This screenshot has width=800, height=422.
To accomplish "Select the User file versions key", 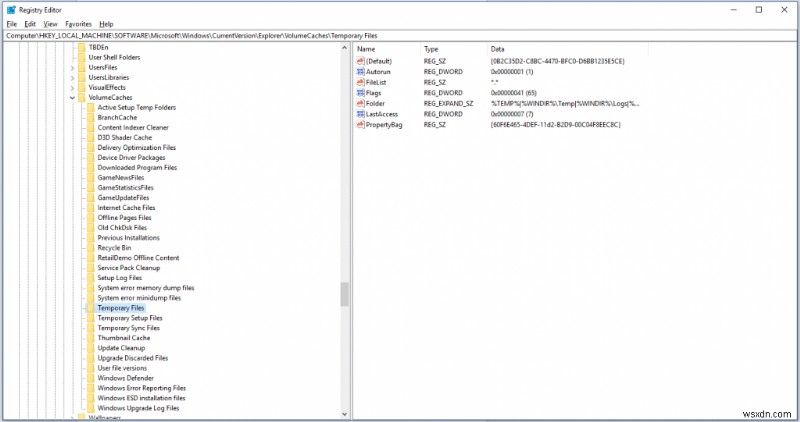I will [122, 368].
